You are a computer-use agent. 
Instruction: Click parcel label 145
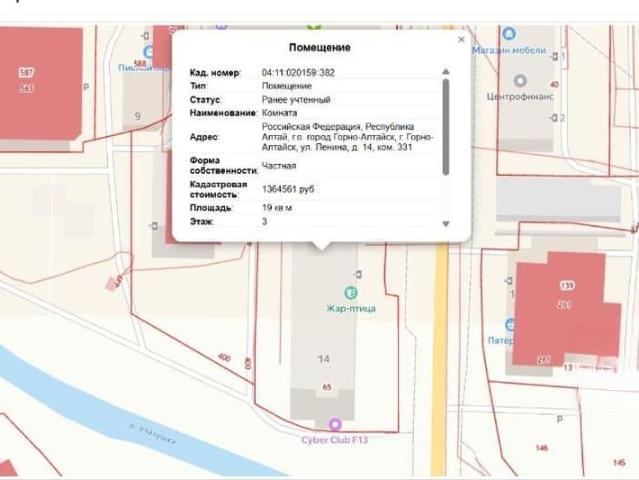[x=619, y=462]
